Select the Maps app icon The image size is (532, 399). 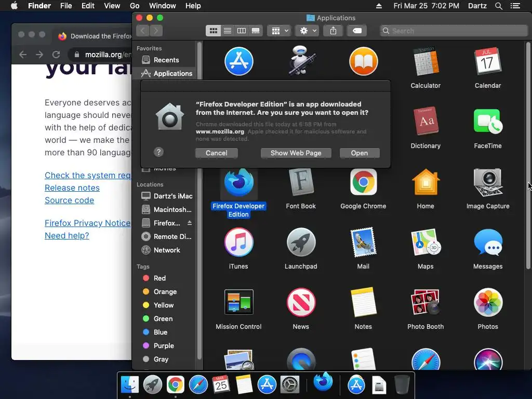(x=425, y=242)
